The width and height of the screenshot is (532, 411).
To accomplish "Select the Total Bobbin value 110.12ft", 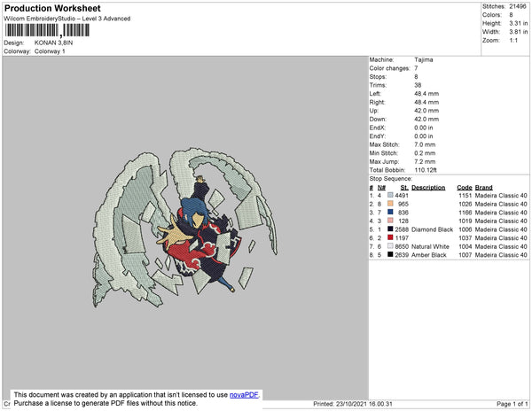I will point(426,170).
